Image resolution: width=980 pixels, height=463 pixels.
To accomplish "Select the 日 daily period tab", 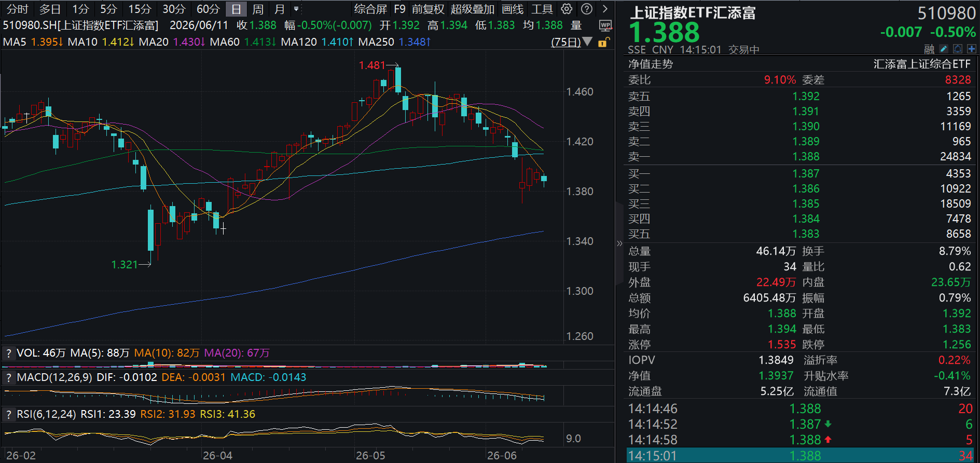I will [236, 9].
